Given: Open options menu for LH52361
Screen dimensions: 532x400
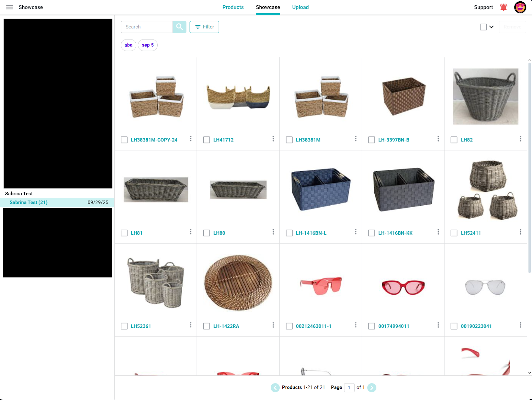Looking at the screenshot, I should pyautogui.click(x=191, y=325).
